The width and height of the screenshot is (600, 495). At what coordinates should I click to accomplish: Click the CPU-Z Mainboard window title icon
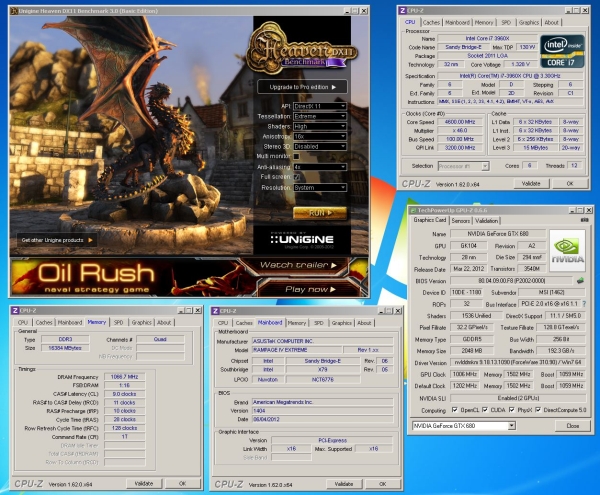pos(215,311)
